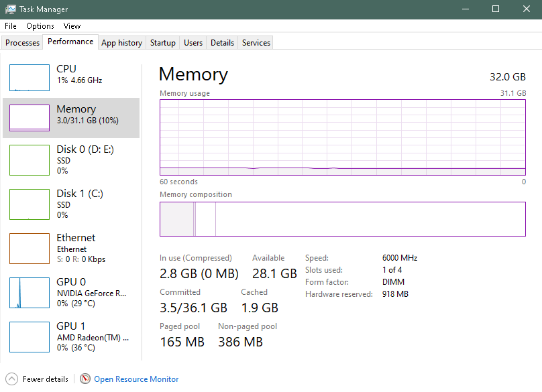Select the NVIDIA GeForce GPU 0 entry
542x392 pixels.
coord(71,293)
